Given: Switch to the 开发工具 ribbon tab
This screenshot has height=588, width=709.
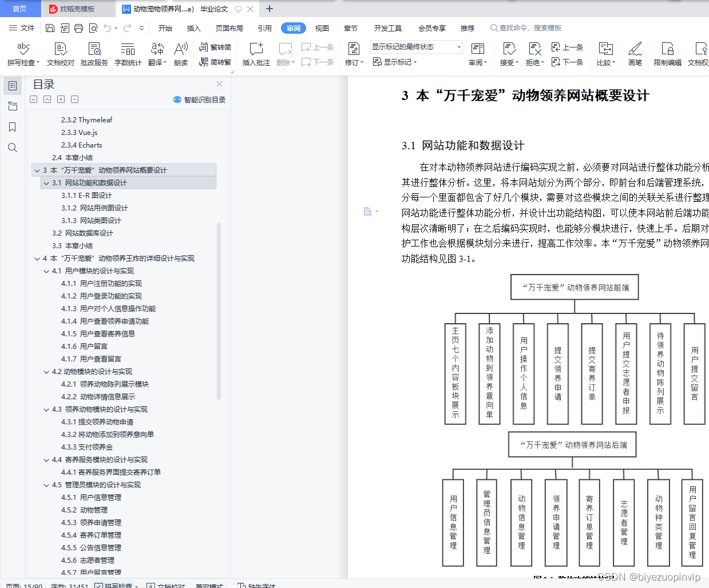Looking at the screenshot, I should pos(388,28).
